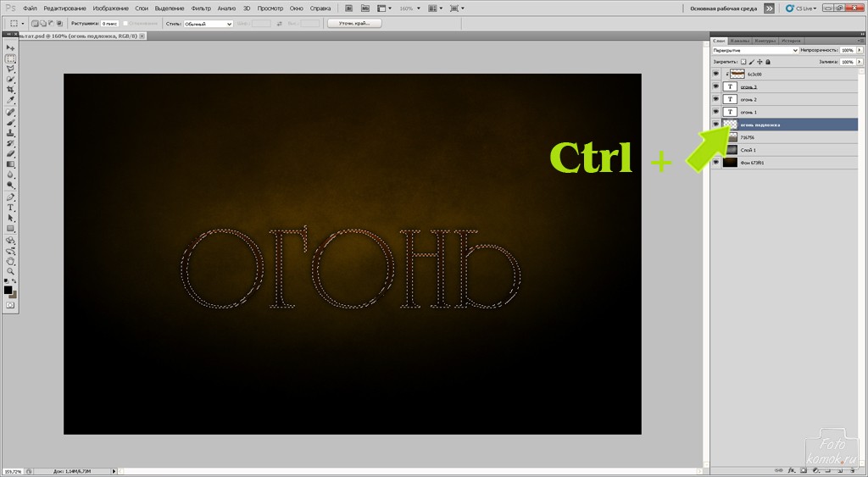Open the Стиль dropdown Обычный

coord(209,24)
